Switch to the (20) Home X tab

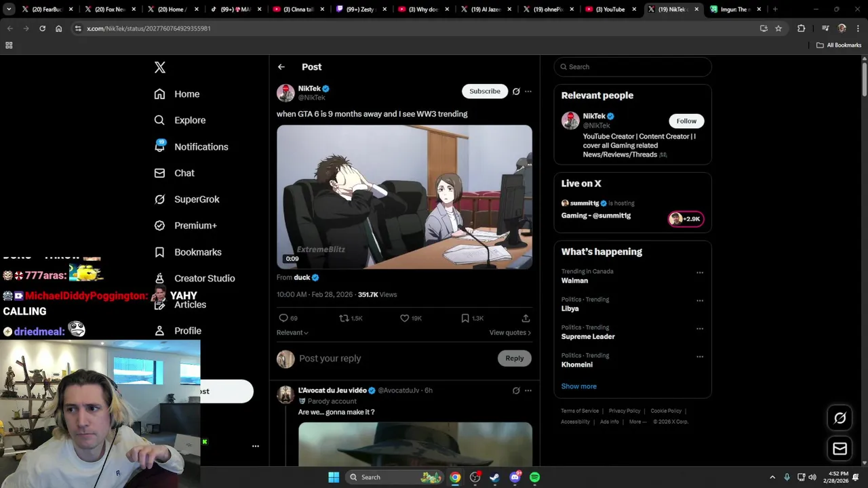[172, 9]
